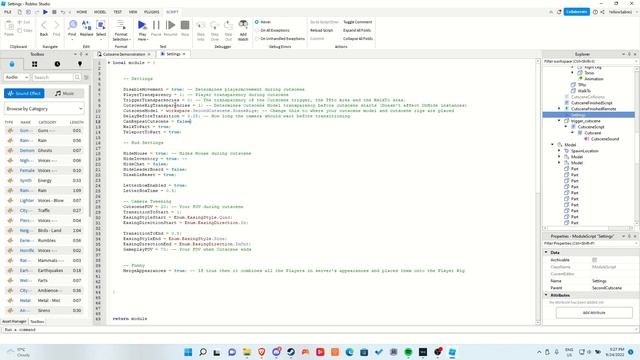This screenshot has height=360, width=640.
Task: Open the Inventory grid tab in the Toolbox
Action: (x=34, y=64)
